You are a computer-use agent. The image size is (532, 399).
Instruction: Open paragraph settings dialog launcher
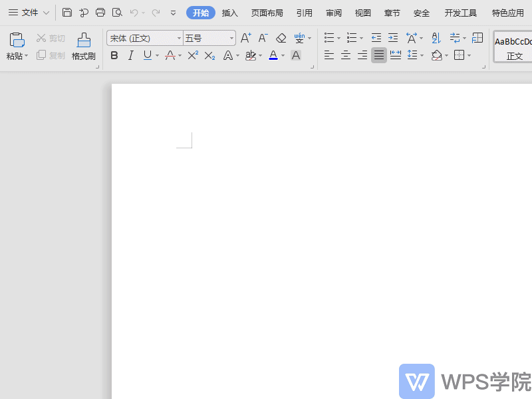484,67
